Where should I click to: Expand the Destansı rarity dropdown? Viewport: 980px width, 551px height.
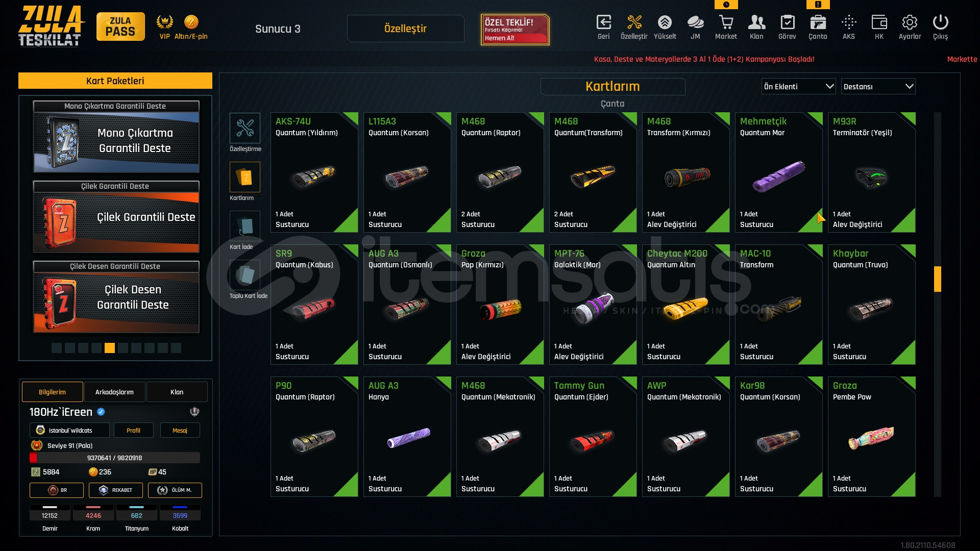(878, 86)
